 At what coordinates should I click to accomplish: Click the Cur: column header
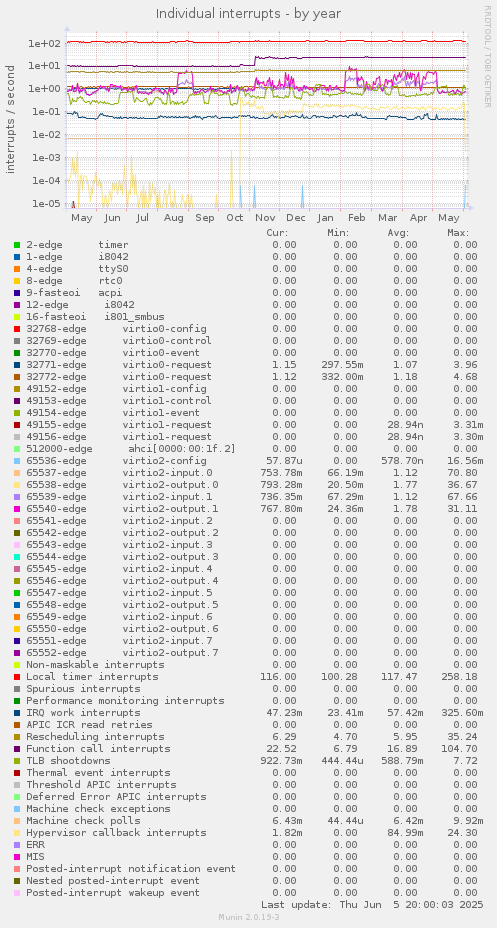[277, 233]
